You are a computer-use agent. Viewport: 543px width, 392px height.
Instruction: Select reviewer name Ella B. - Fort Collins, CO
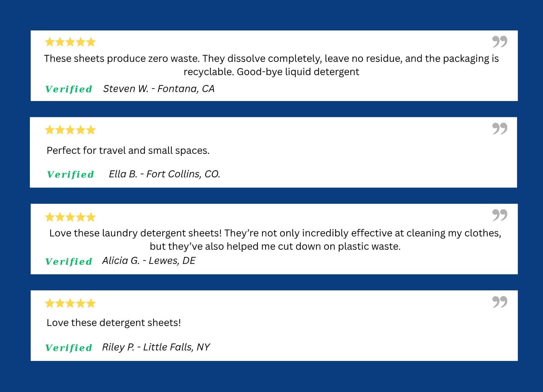click(164, 174)
